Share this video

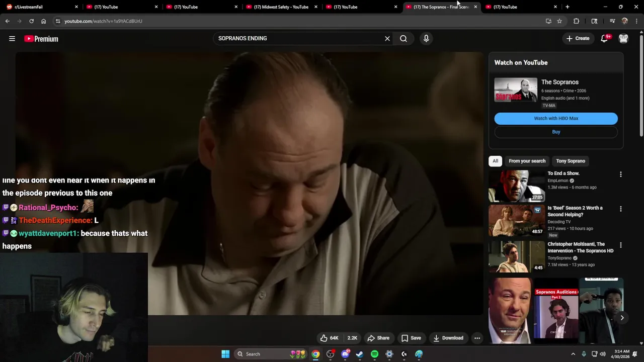click(378, 338)
